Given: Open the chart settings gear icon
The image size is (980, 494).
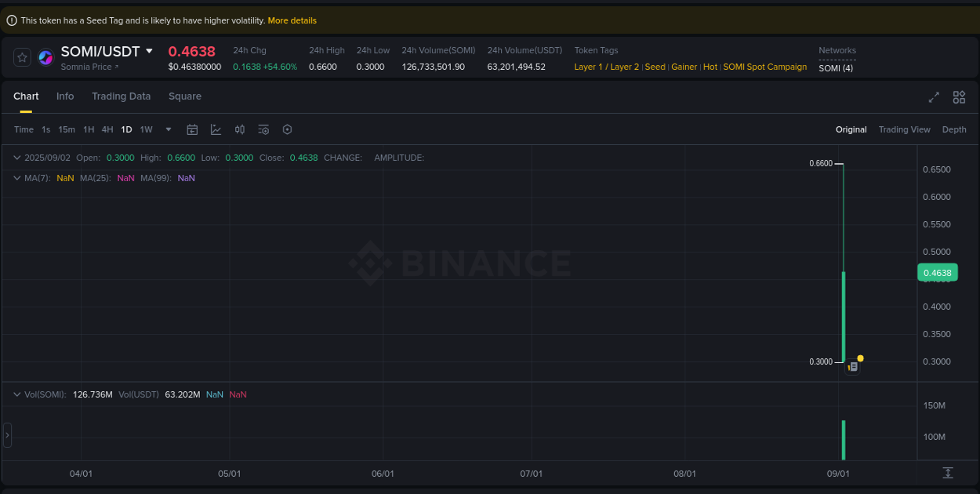Looking at the screenshot, I should click(x=287, y=129).
